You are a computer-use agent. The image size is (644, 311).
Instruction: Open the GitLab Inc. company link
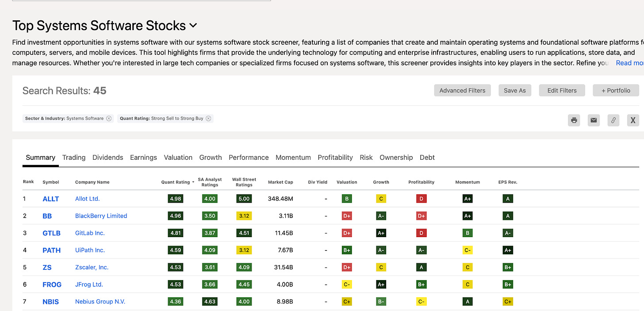pyautogui.click(x=90, y=233)
